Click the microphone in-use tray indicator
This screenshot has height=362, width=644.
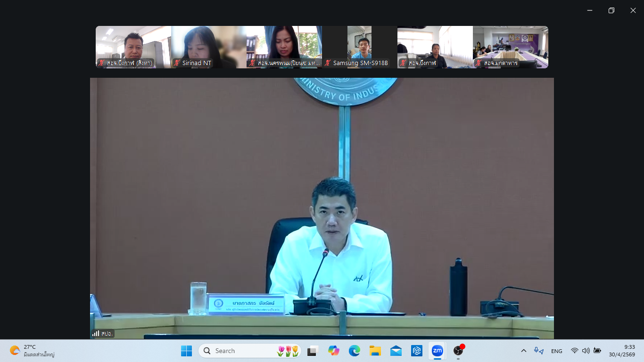(x=538, y=351)
